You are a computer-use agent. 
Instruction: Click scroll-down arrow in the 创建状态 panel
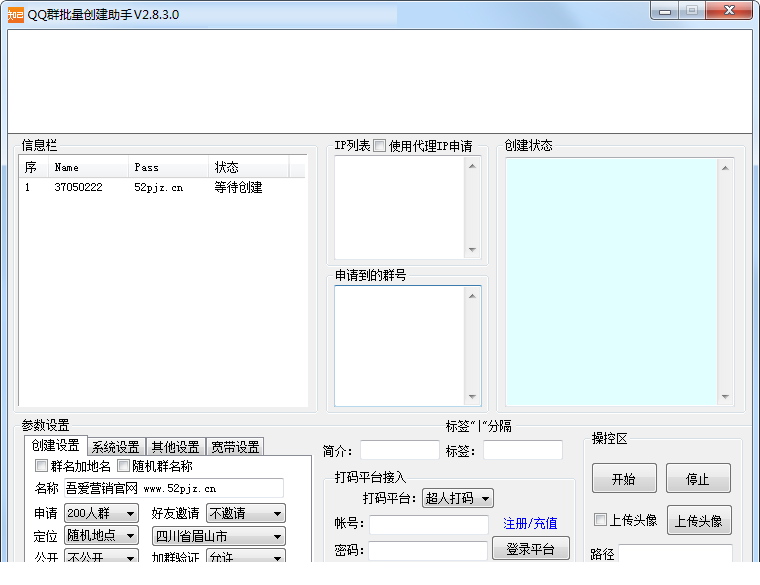(726, 397)
